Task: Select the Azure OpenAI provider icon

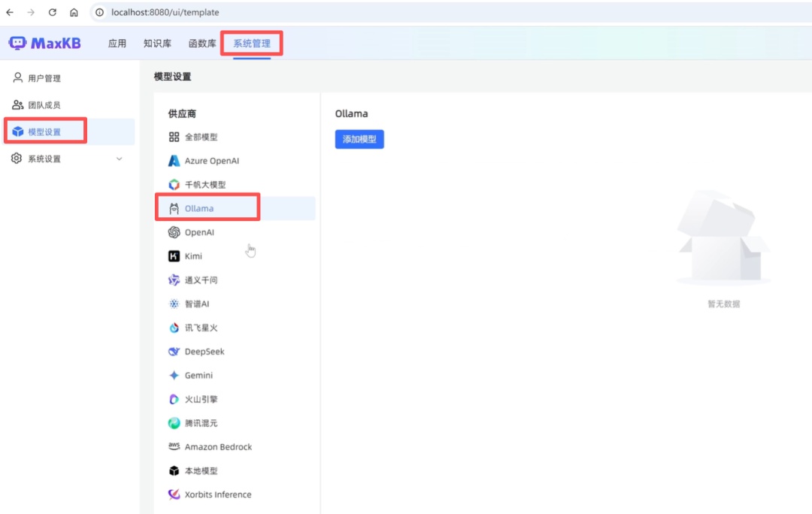Action: tap(174, 161)
